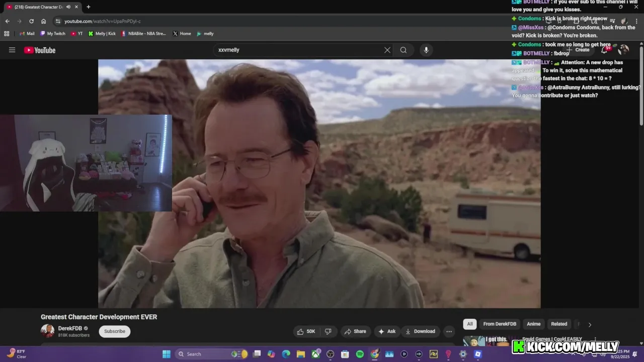Select the All filter chip
Screen dimensions: 644x362
click(469, 324)
